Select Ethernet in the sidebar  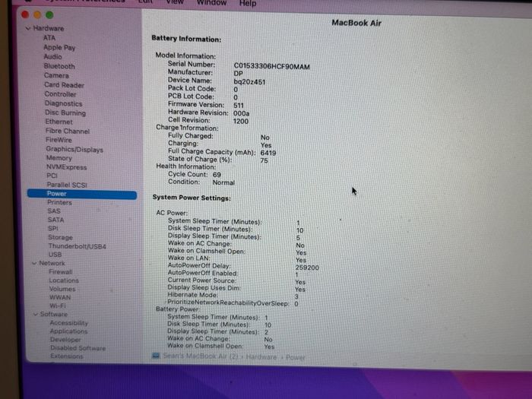59,122
